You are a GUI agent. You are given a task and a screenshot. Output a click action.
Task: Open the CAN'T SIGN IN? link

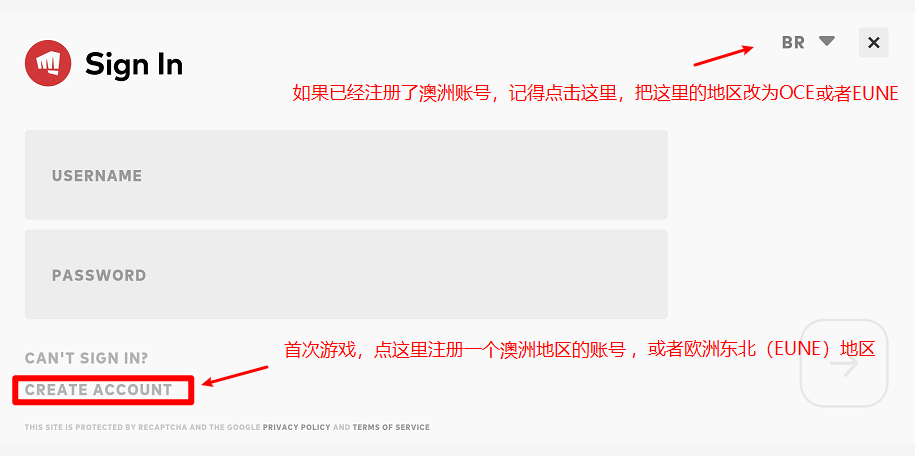pyautogui.click(x=86, y=358)
